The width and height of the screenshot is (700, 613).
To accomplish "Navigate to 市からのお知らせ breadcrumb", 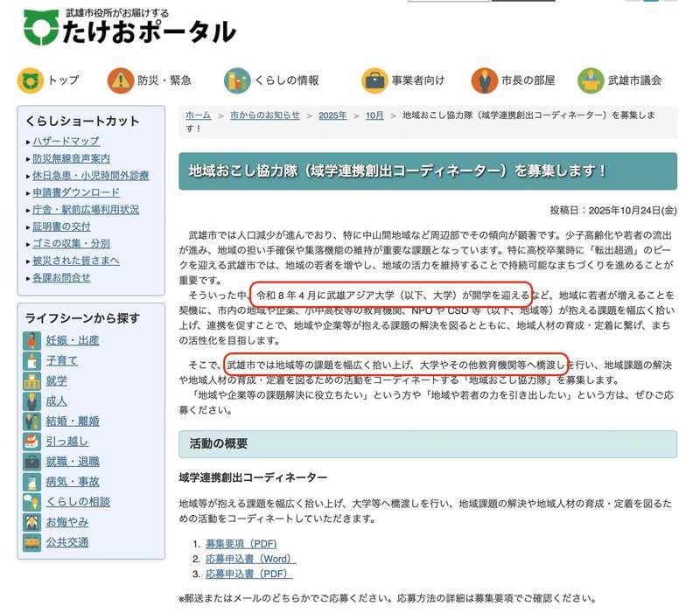I will tap(264, 115).
